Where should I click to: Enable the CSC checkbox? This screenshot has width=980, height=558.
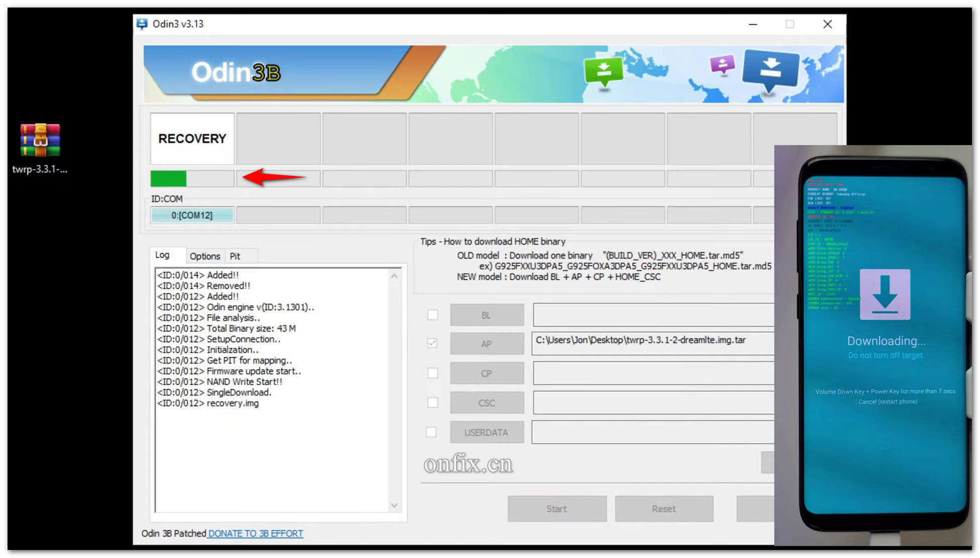432,402
